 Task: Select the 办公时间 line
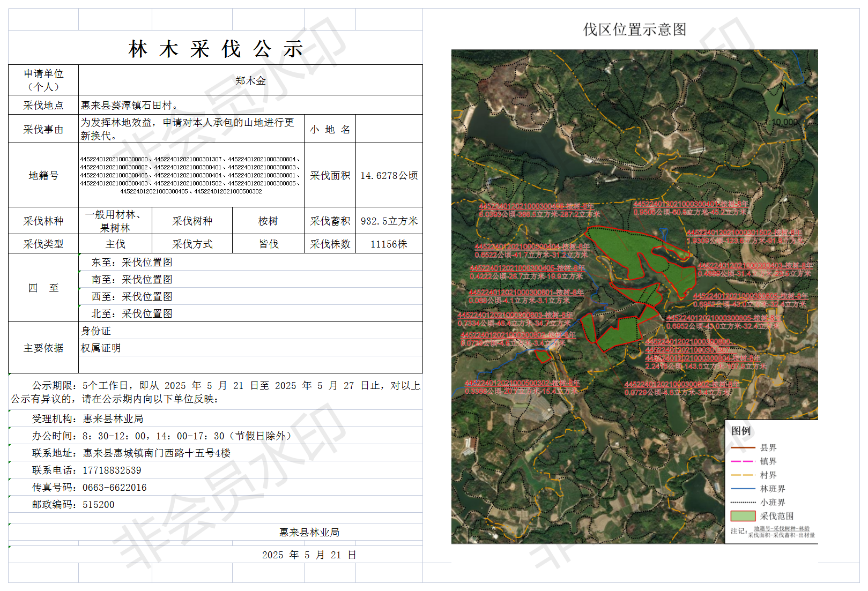point(216,436)
